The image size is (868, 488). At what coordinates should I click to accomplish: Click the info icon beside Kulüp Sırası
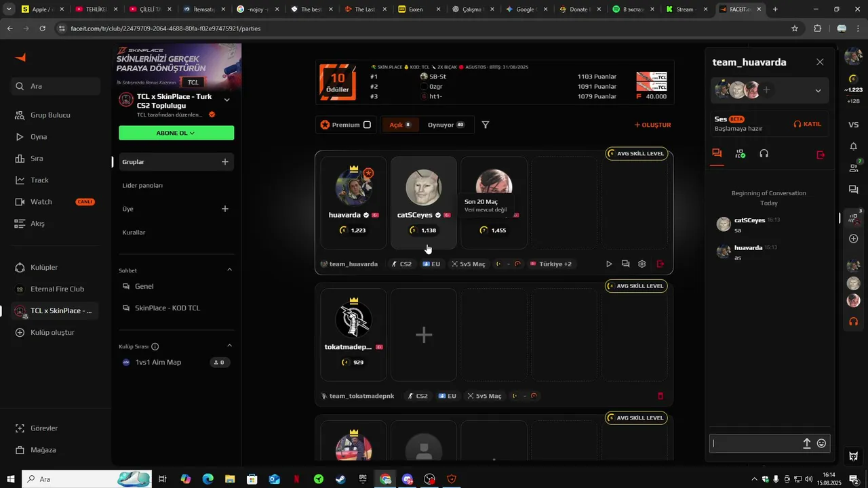(155, 346)
